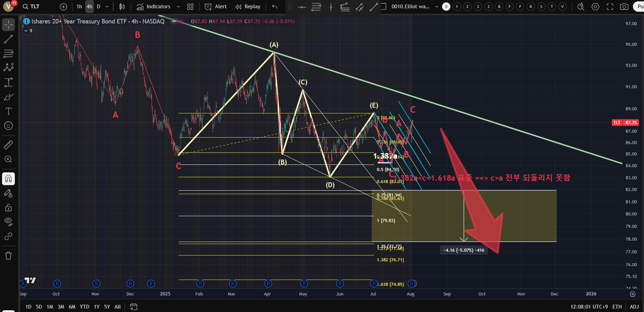The image size is (644, 312).
Task: Expand the time interval dropdown arrow
Action: click(107, 7)
